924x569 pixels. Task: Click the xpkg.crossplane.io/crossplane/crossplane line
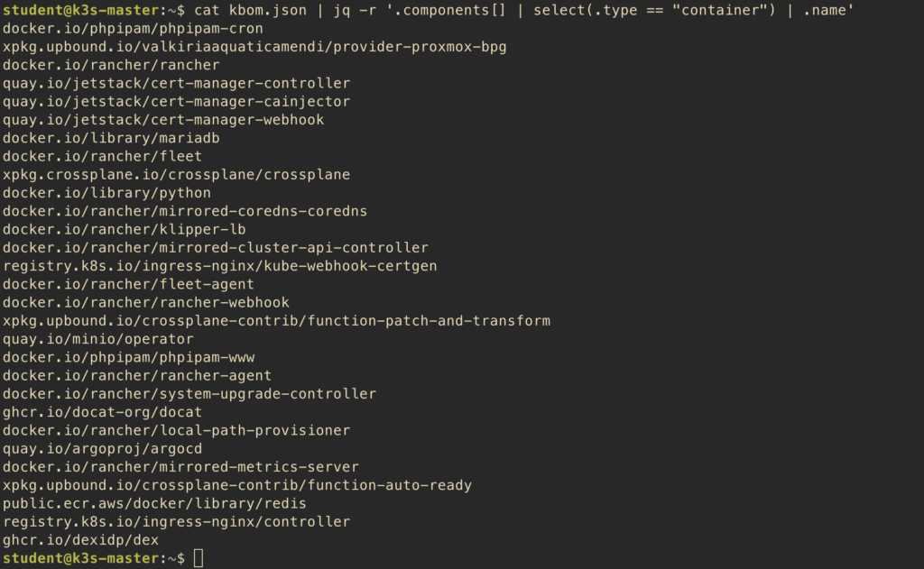(x=177, y=174)
